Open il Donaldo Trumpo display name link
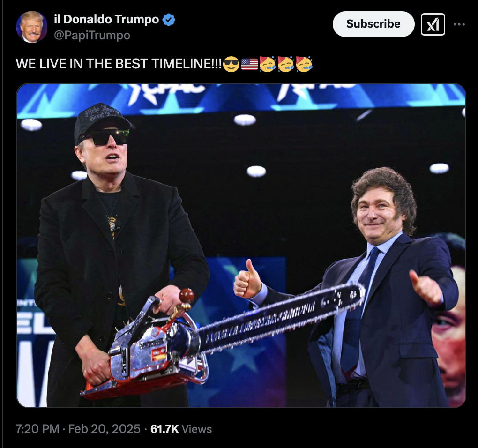Image resolution: width=478 pixels, height=448 pixels. [x=106, y=19]
